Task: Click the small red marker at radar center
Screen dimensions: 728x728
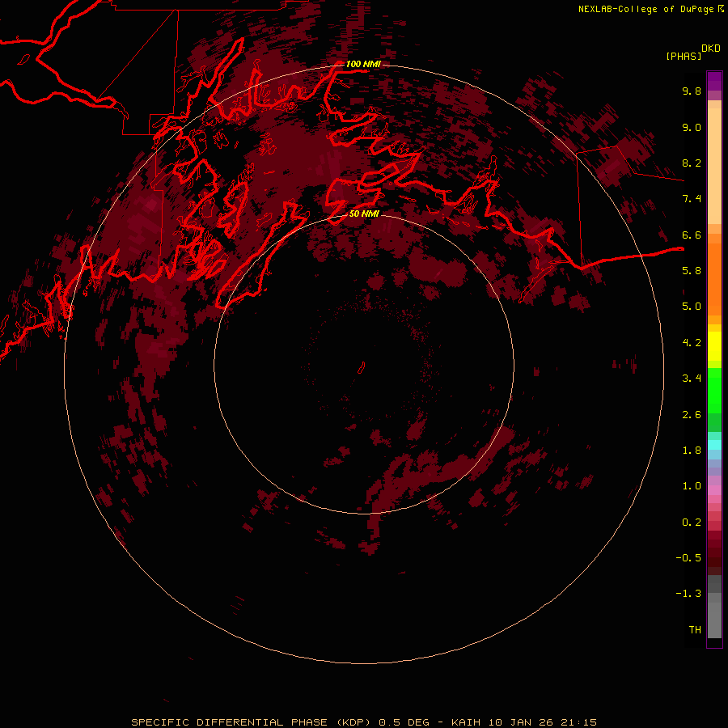Action: [362, 368]
